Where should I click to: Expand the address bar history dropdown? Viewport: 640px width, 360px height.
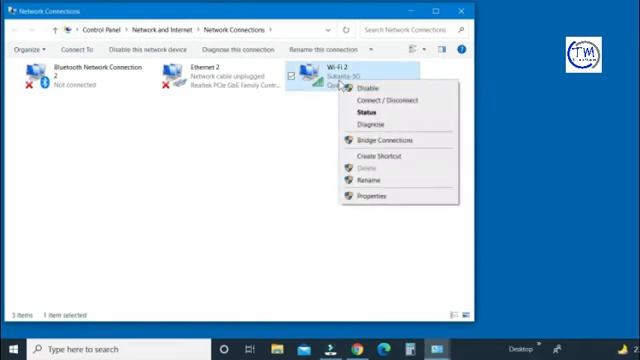(x=328, y=30)
